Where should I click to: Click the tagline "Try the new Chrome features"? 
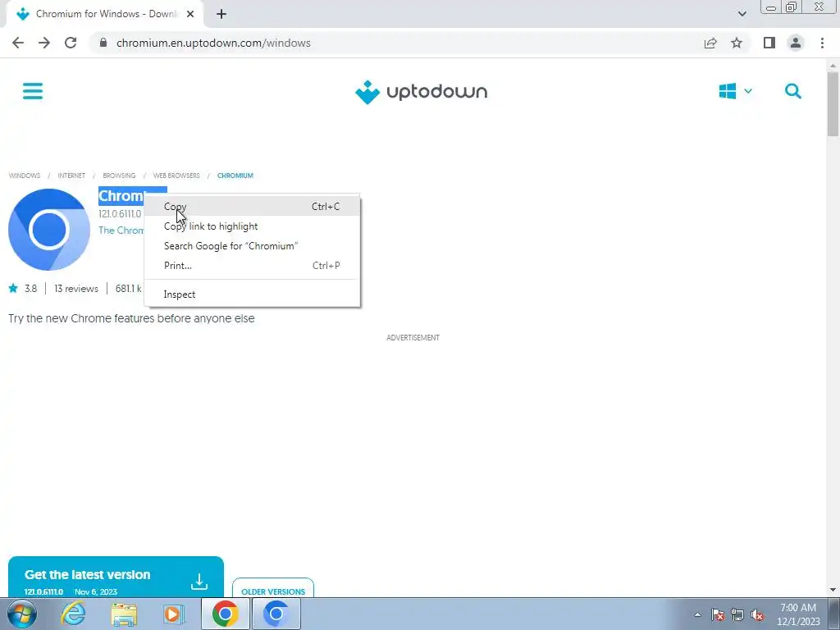click(x=131, y=318)
